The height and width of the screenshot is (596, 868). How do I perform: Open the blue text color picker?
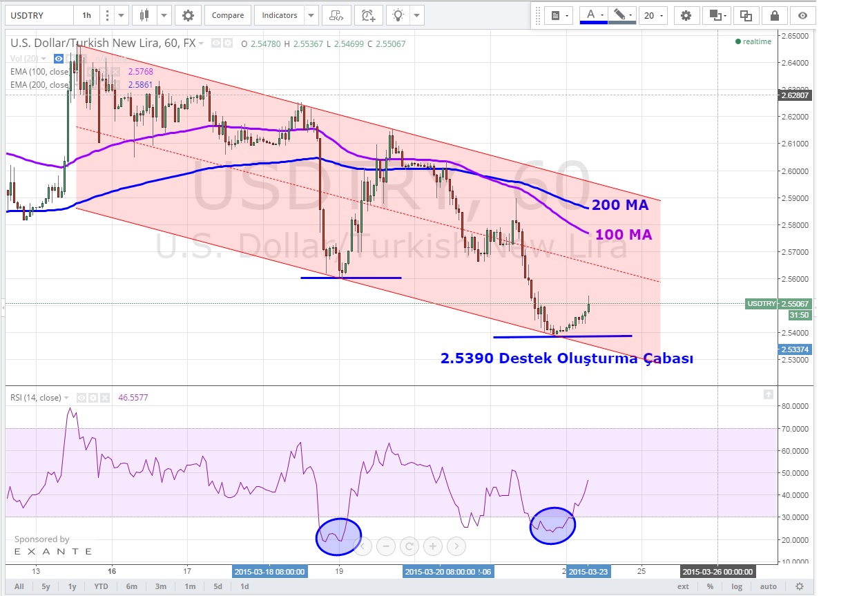(593, 15)
